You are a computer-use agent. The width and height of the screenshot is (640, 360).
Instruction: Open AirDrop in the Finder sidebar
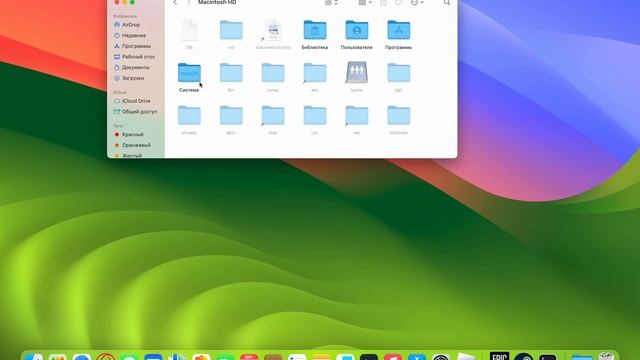point(131,25)
